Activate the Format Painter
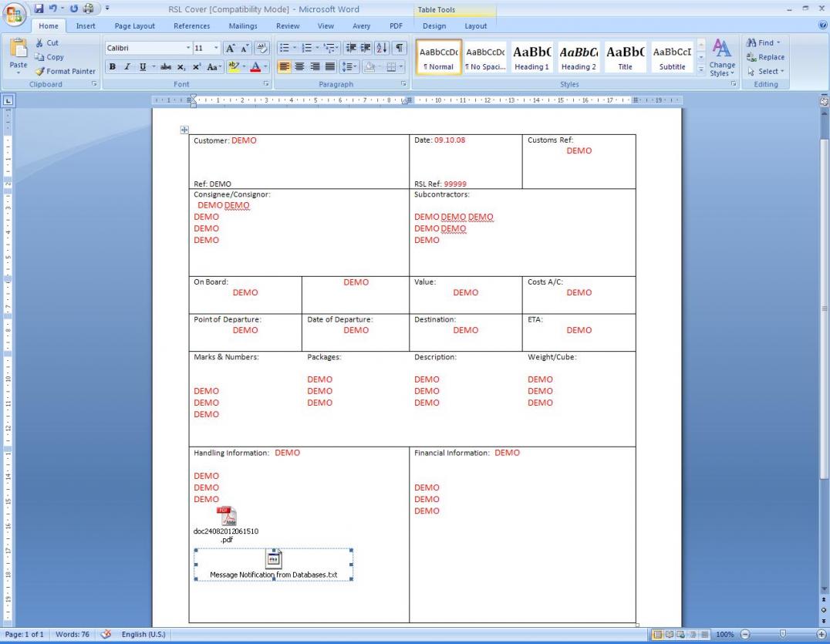The width and height of the screenshot is (830, 644). point(65,72)
